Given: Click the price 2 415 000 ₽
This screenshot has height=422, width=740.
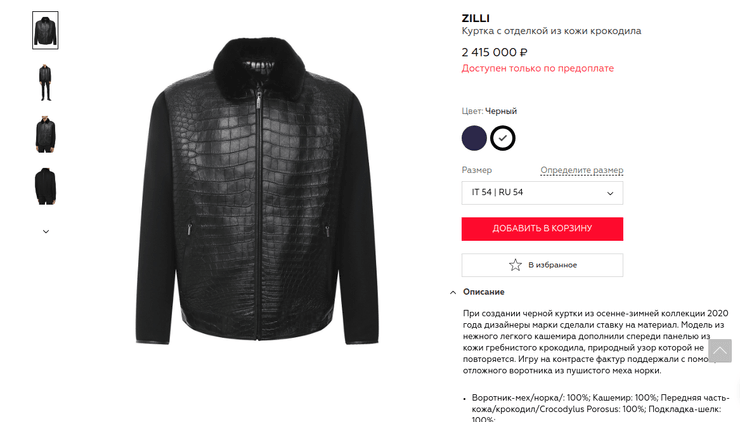Looking at the screenshot, I should [495, 52].
